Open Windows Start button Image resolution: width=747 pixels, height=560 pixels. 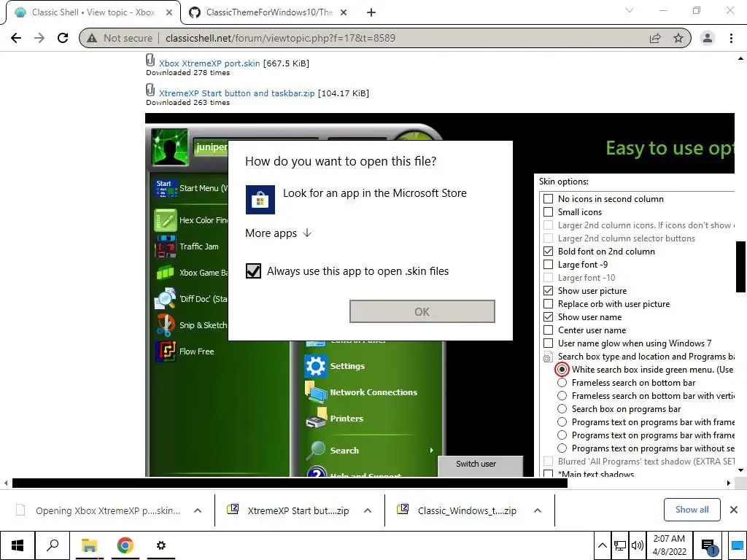coord(18,545)
